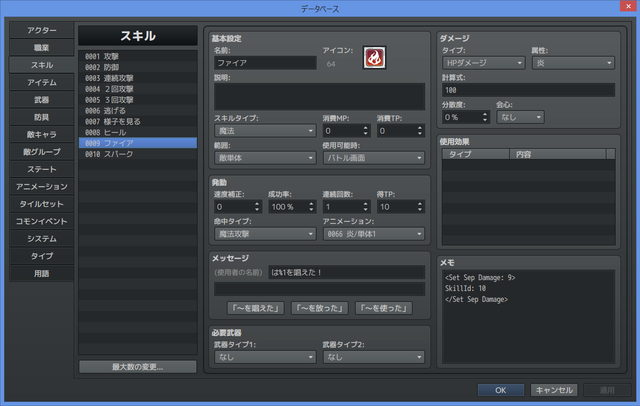The width and height of the screenshot is (640, 406).
Task: Click the second empty message line field
Action: (x=319, y=289)
